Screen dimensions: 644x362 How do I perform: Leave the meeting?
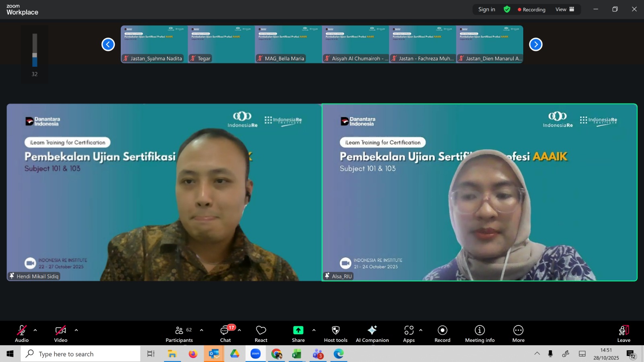(623, 333)
